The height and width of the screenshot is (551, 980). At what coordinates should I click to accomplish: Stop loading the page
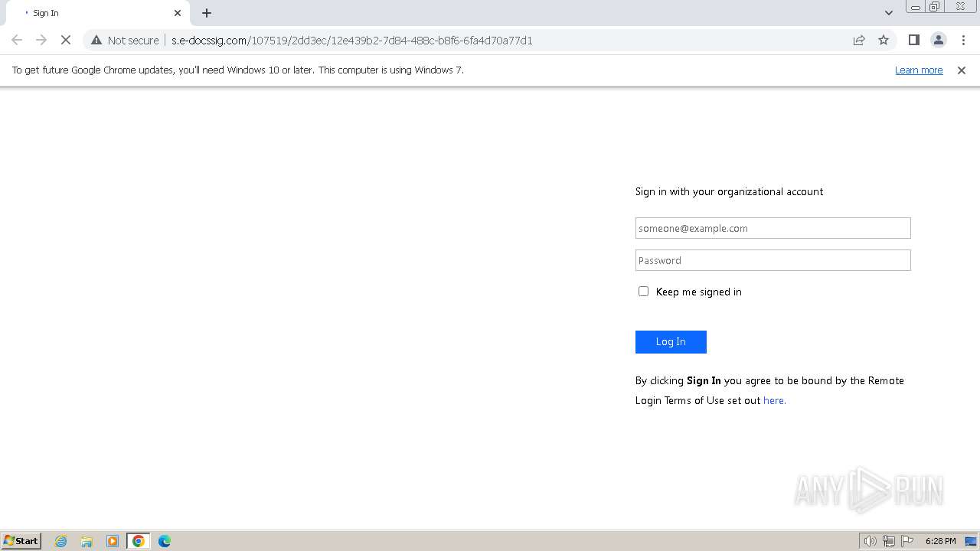(x=66, y=40)
